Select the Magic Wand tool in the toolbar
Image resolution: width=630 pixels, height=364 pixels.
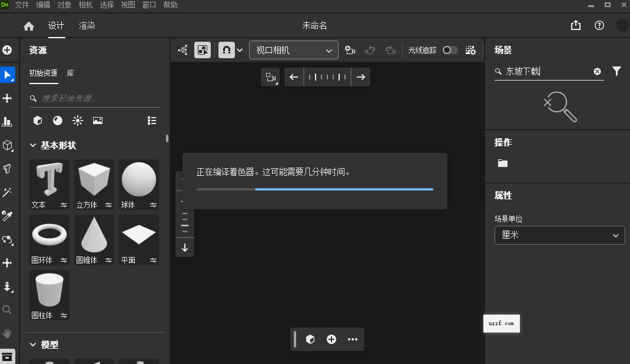(8, 192)
